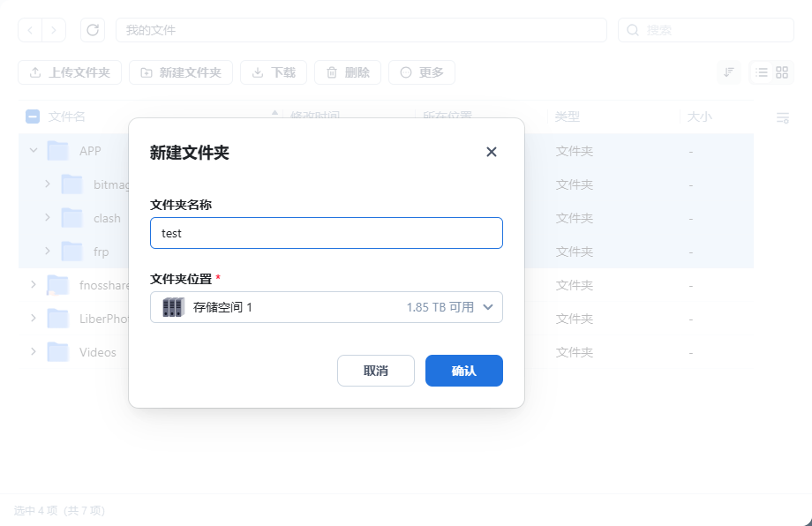
Task: Expand the fnosshare folder
Action: point(34,285)
